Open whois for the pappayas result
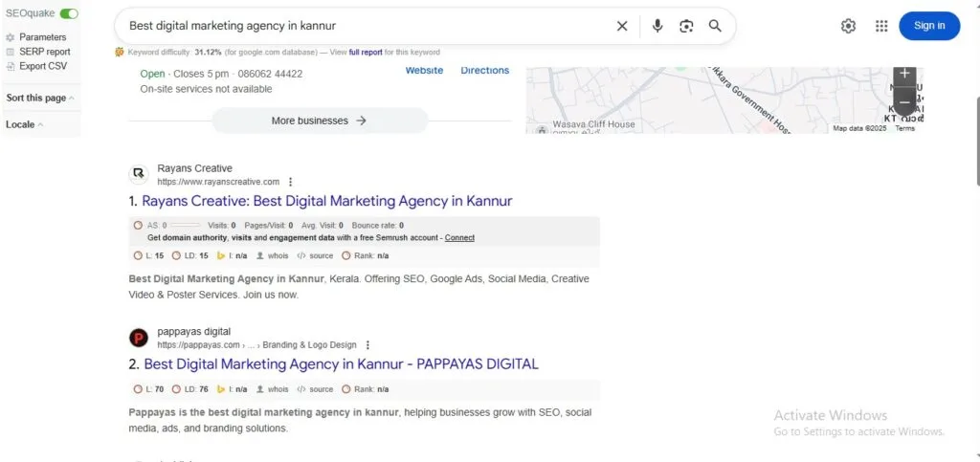Image resolution: width=980 pixels, height=462 pixels. point(273,389)
